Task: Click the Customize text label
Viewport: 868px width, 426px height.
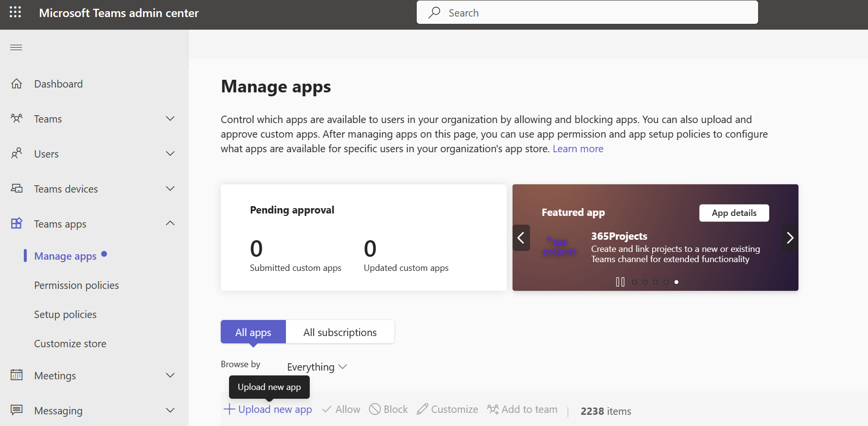Action: (x=455, y=409)
